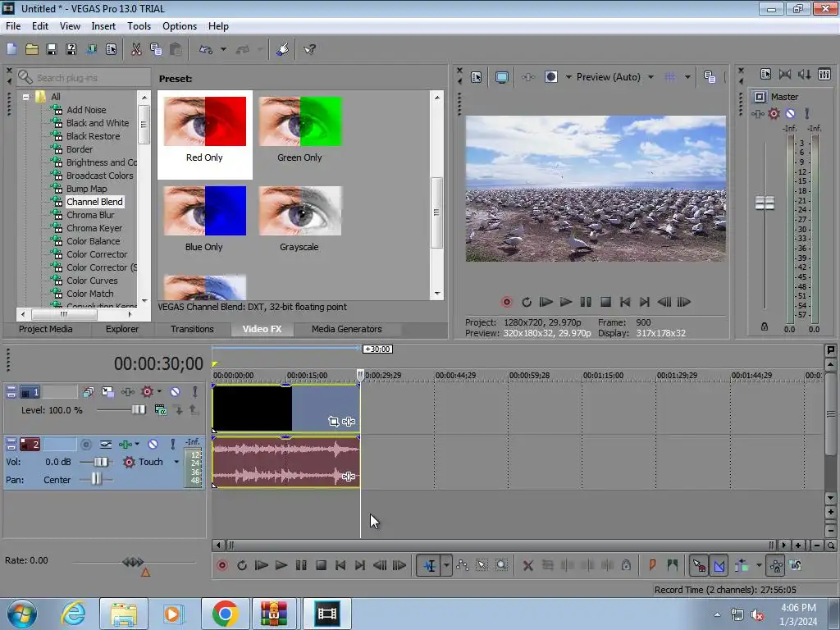
Task: Open the File menu
Action: coord(13,26)
